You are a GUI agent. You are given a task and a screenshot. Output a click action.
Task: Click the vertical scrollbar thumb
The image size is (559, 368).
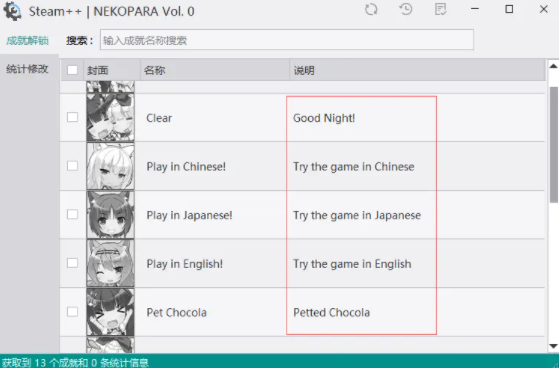[x=554, y=145]
